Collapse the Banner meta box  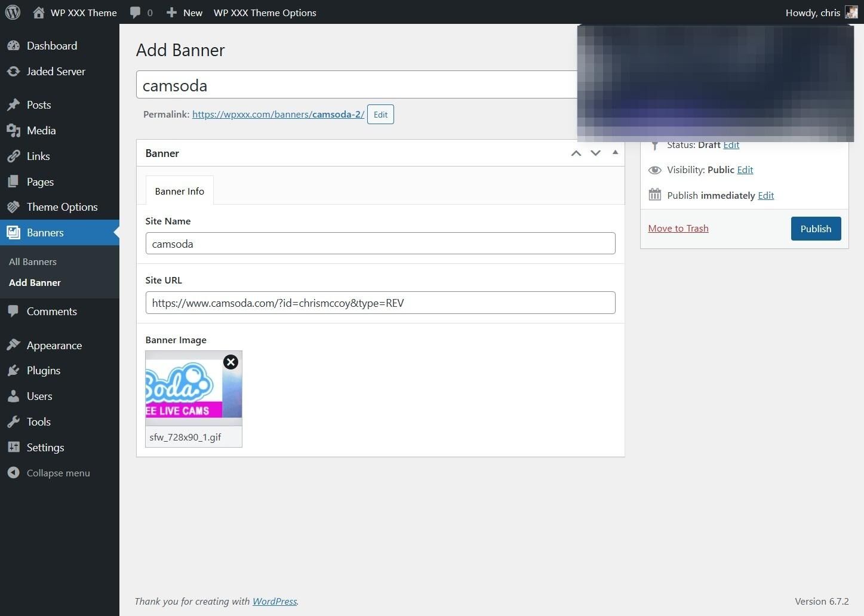point(615,153)
